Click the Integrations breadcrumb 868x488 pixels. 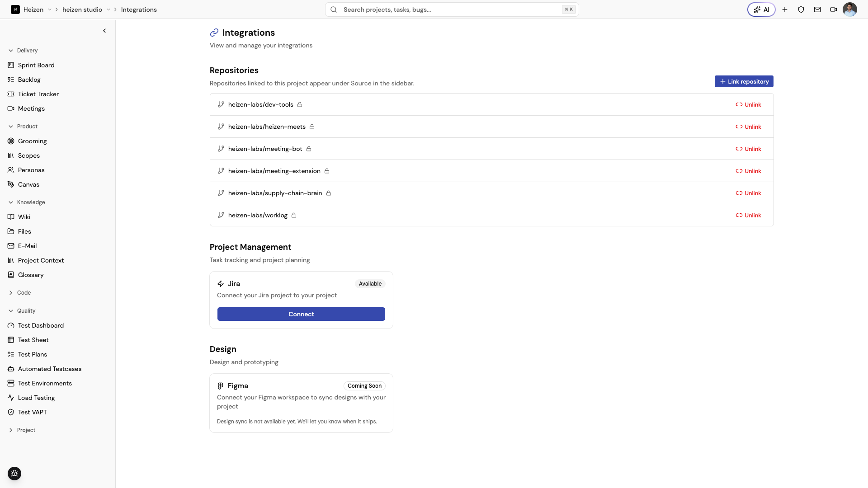[x=139, y=9]
